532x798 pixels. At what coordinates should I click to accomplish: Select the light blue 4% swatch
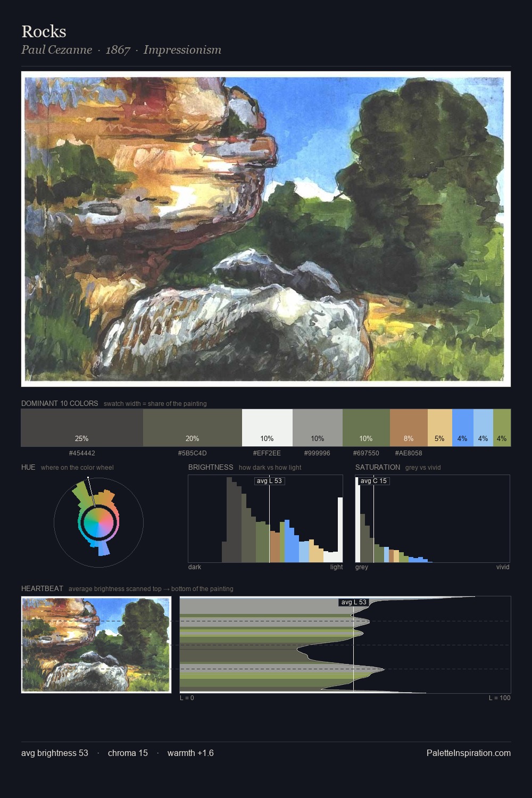click(x=483, y=428)
